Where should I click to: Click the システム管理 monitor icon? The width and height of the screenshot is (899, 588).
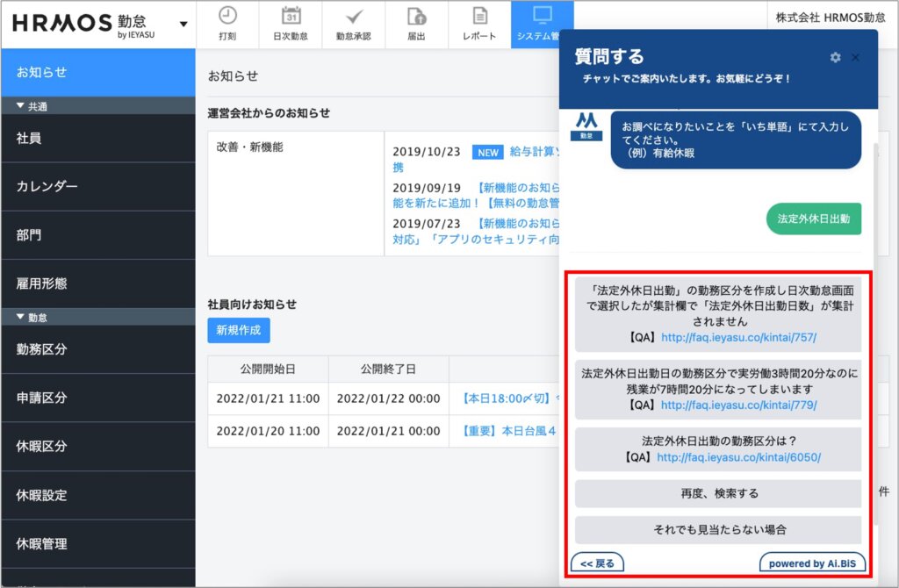coord(543,16)
